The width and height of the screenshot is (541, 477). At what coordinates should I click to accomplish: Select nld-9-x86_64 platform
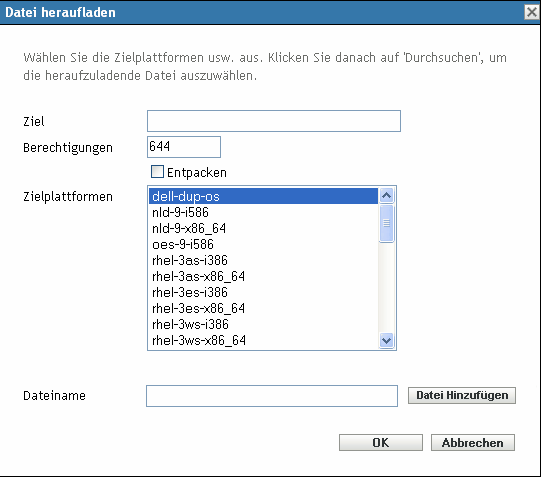[x=264, y=228]
